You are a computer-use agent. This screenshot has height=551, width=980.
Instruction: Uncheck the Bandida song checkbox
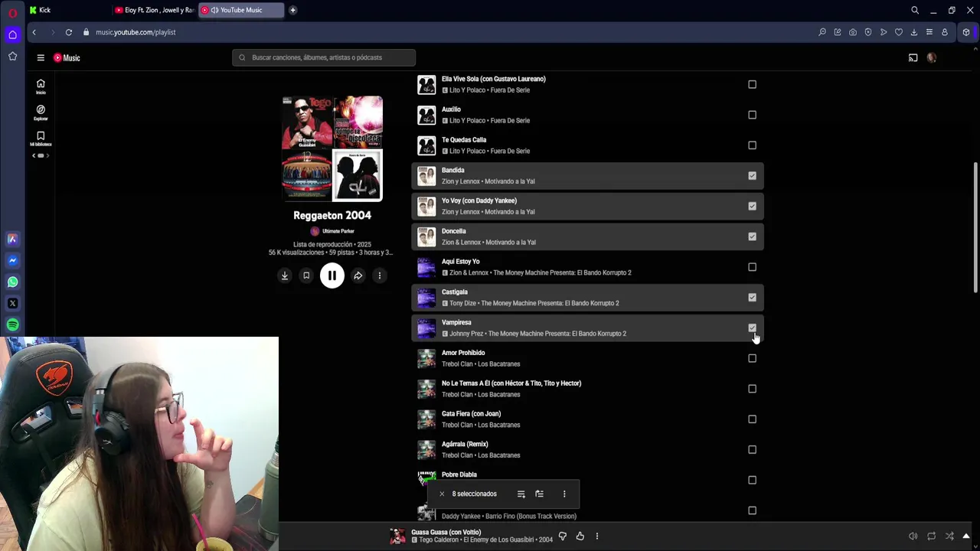coord(752,176)
